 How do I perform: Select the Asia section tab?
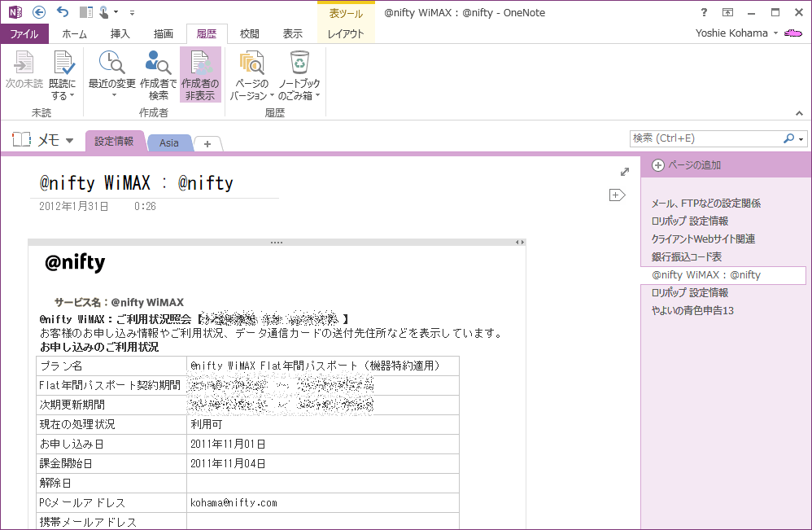click(x=168, y=143)
